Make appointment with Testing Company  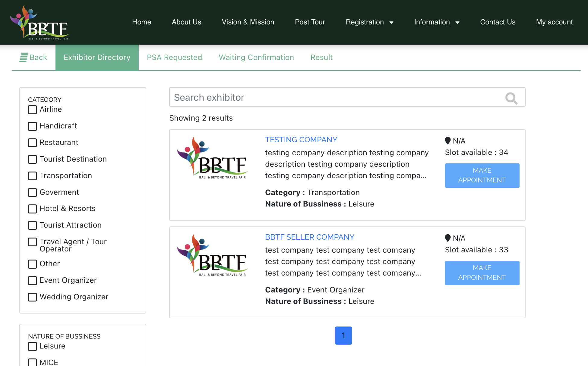pos(482,175)
